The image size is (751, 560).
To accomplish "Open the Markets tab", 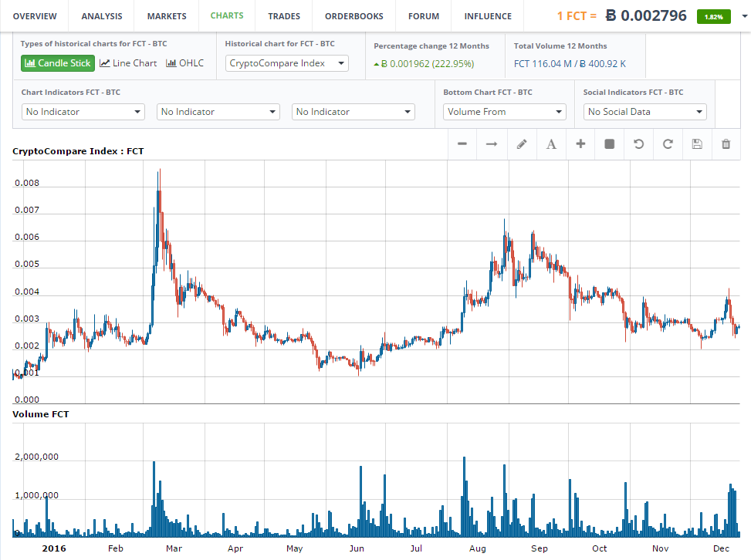I will coord(166,15).
